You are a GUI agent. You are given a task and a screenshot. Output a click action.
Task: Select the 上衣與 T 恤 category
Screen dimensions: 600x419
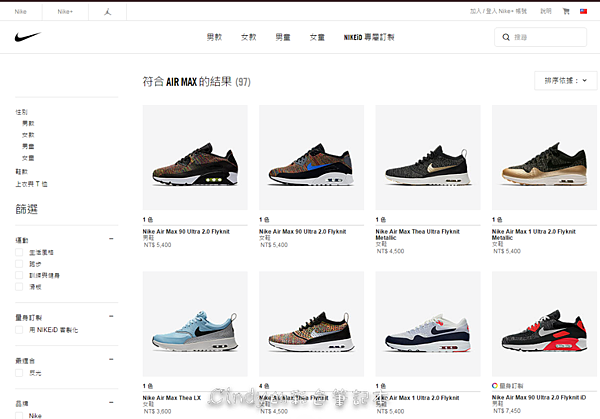click(x=31, y=184)
